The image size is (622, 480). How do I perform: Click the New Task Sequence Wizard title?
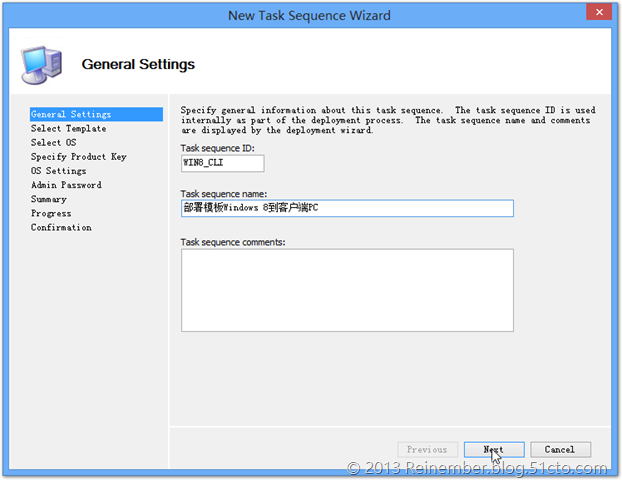coord(309,15)
